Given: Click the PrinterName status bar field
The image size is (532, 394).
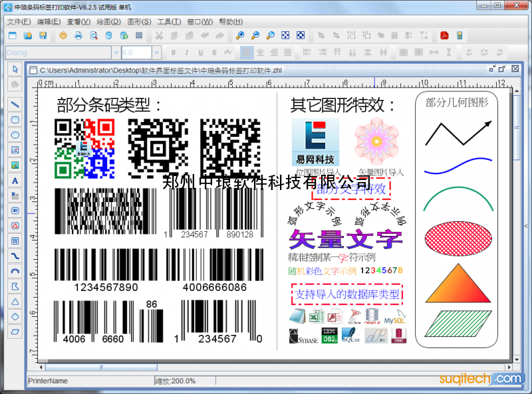Looking at the screenshot, I should pos(90,381).
